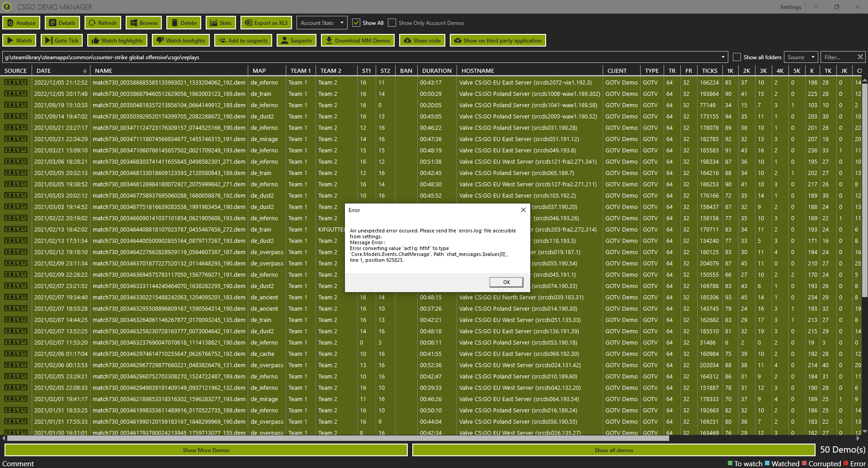Open Settings
Screen dimensions: 868x468
(790, 7)
